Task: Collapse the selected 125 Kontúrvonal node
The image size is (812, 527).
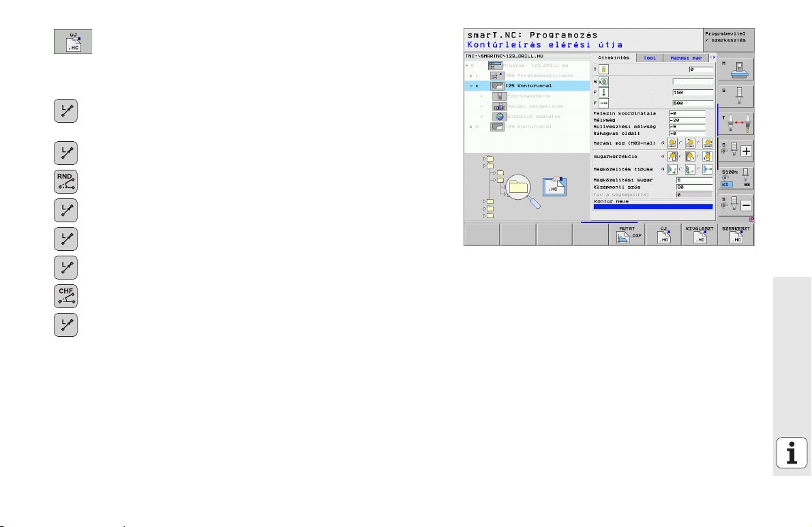Action: (470, 85)
